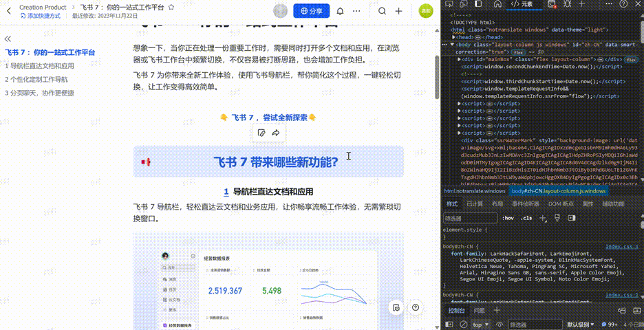Go to outline item 分页聊天，协作更便捷
Screen dimensions: 644x330
39,93
